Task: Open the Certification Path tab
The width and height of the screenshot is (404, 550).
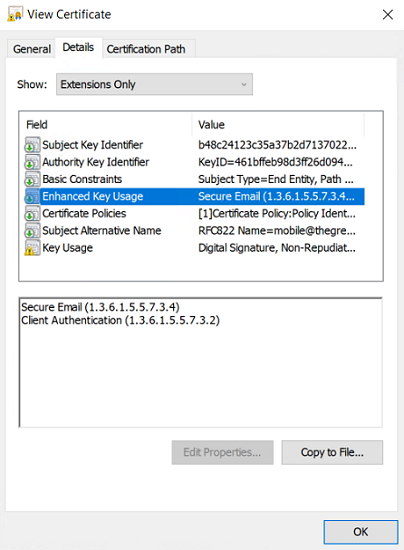Action: click(146, 49)
